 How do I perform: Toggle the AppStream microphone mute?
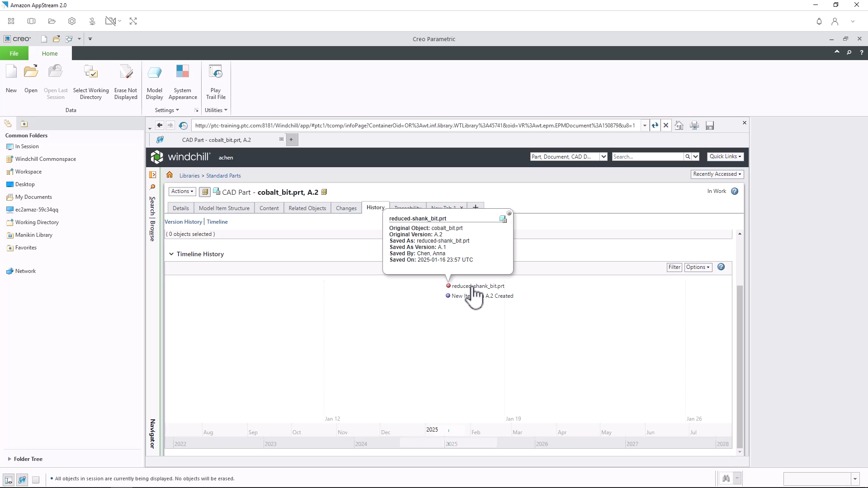[92, 21]
